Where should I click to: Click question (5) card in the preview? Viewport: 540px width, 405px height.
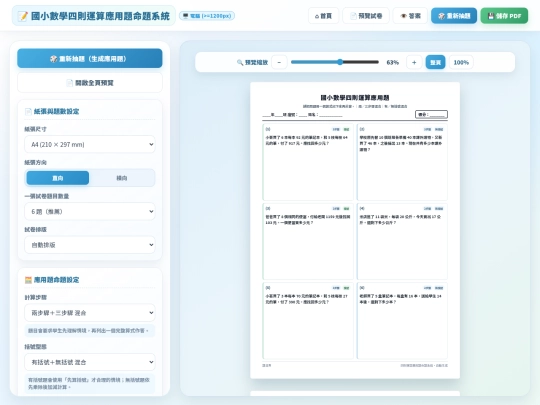308,321
